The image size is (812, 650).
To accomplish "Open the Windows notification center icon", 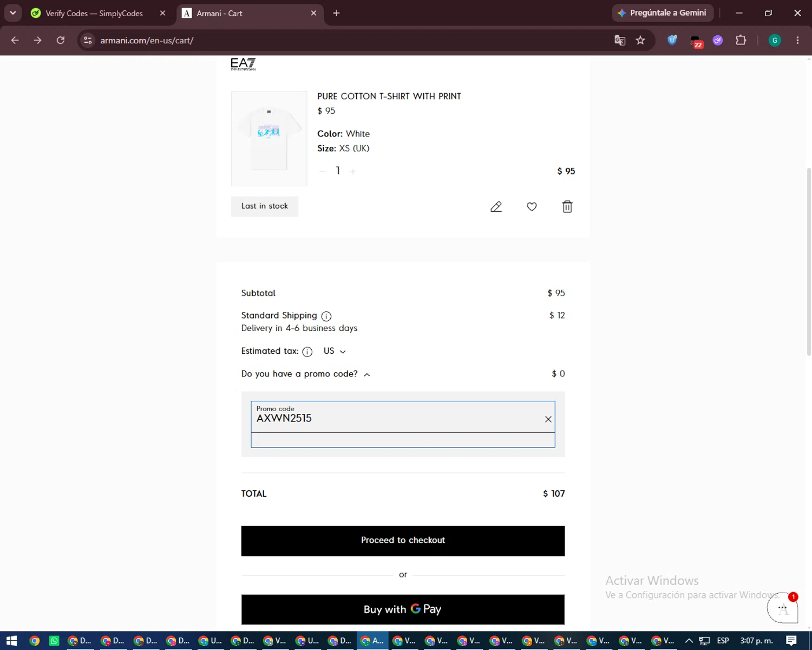I will [x=791, y=641].
